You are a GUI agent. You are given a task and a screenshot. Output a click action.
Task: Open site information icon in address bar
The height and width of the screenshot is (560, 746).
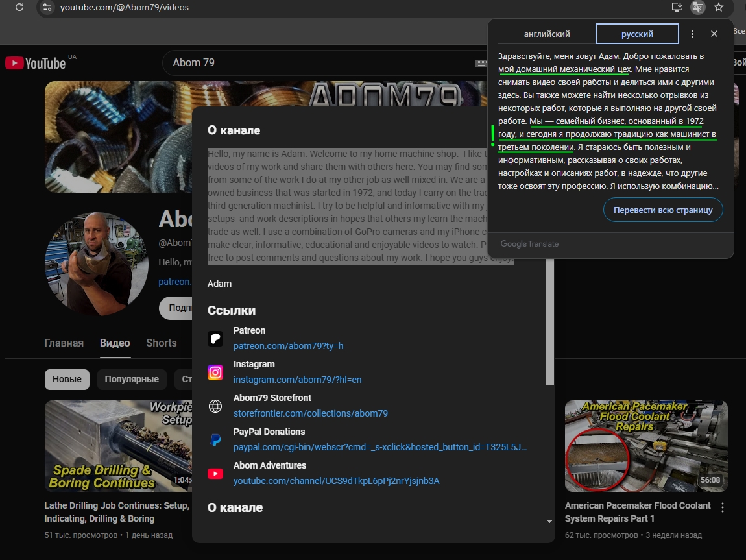[x=47, y=7]
